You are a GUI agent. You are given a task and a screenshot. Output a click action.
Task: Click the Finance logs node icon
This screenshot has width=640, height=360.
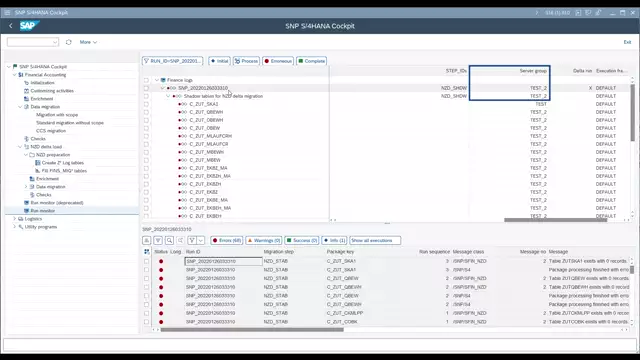click(163, 80)
